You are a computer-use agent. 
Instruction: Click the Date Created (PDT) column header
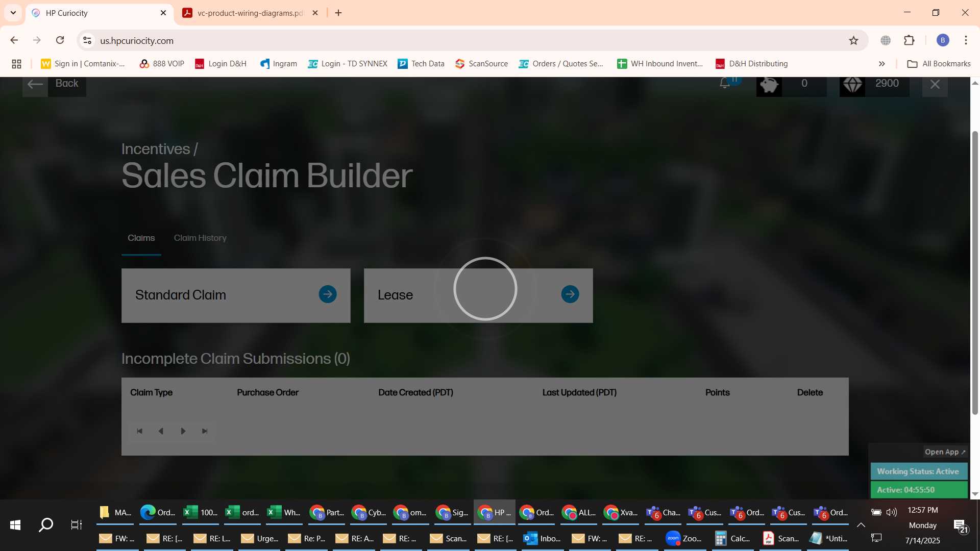pos(416,392)
